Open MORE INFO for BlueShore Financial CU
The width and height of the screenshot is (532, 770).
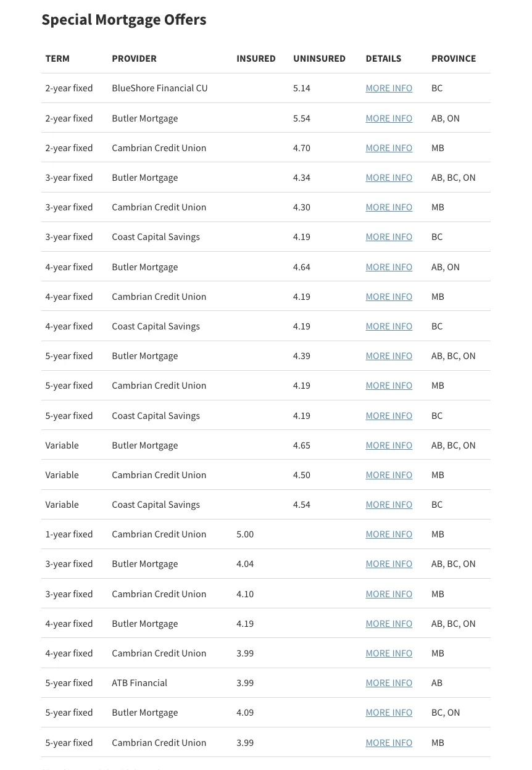coord(389,88)
